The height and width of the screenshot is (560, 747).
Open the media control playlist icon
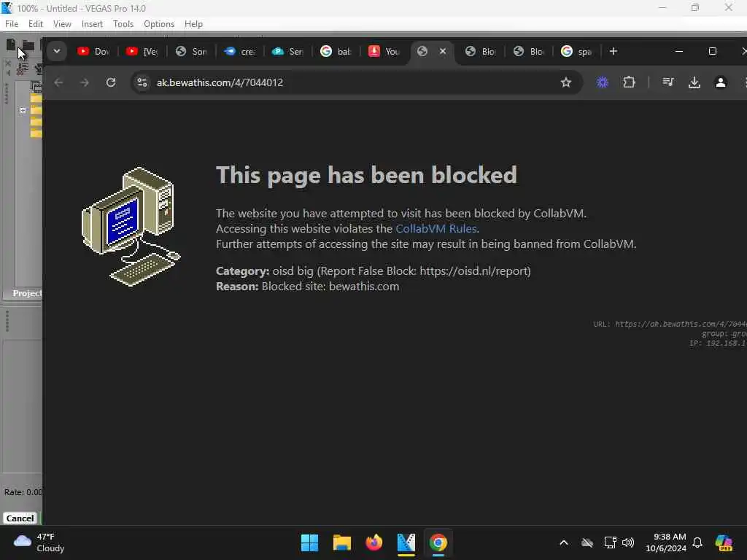668,82
